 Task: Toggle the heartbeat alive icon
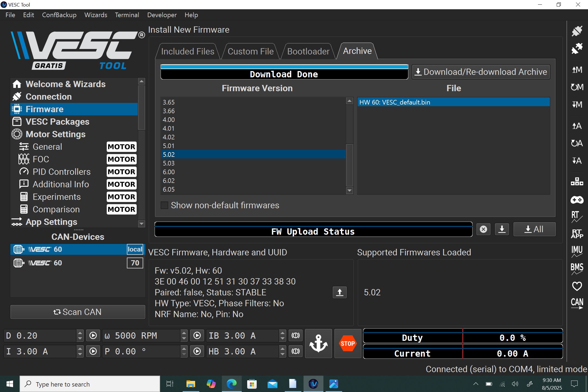[577, 286]
